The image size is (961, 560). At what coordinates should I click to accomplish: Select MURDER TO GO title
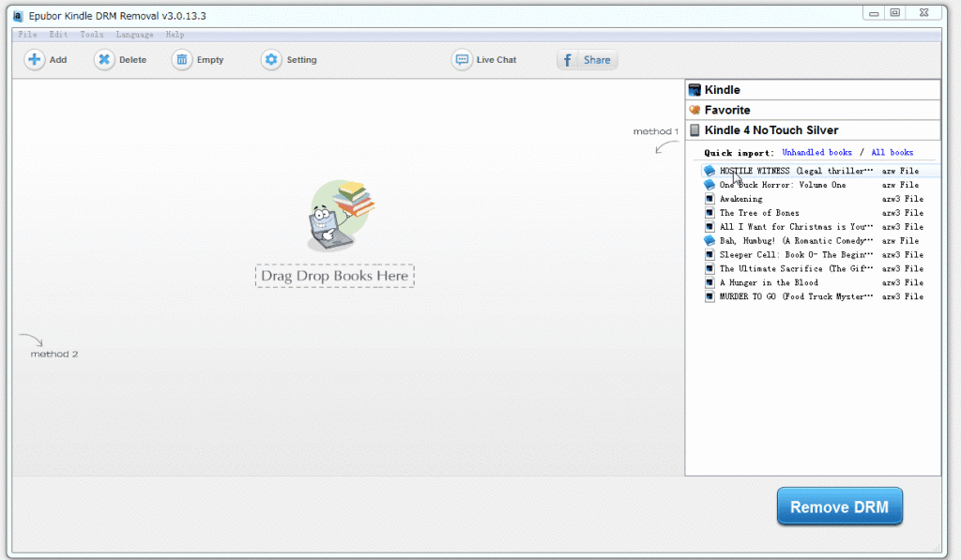coord(796,296)
